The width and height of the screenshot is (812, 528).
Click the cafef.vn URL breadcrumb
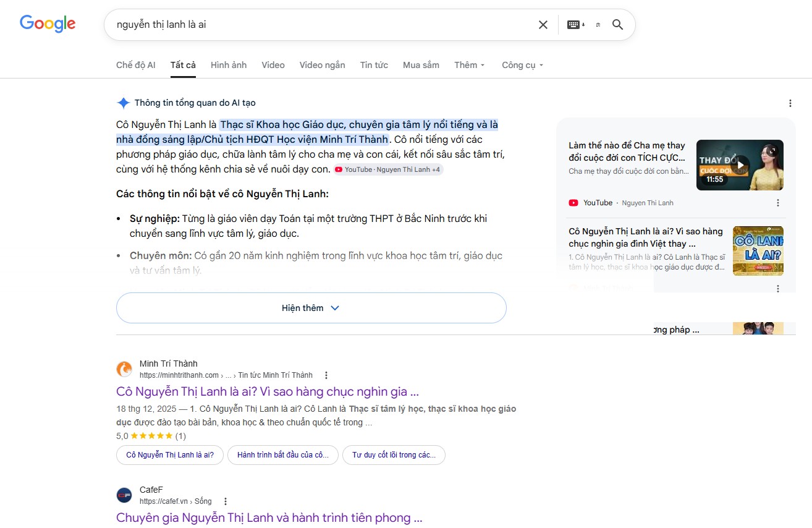point(176,501)
